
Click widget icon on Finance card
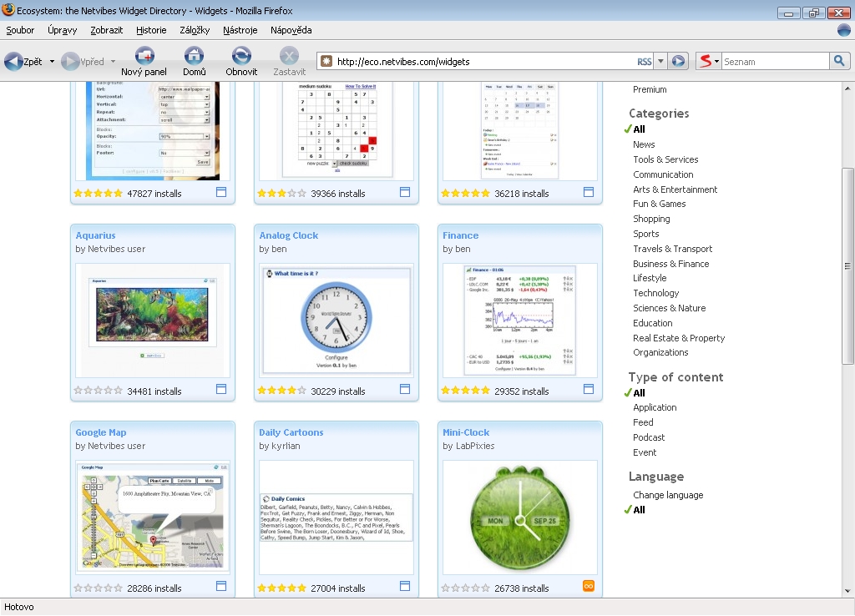(589, 389)
